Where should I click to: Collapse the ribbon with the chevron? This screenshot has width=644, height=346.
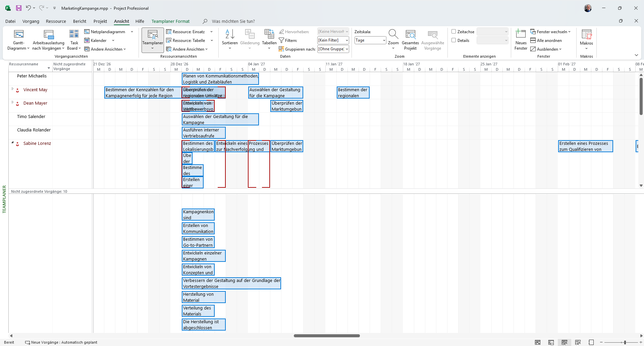click(636, 55)
